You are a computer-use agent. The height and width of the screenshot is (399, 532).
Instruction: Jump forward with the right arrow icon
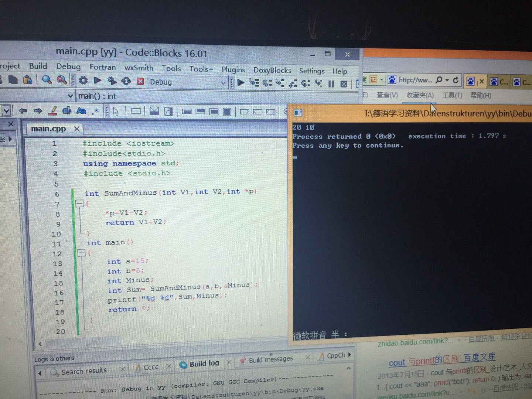coord(38,110)
